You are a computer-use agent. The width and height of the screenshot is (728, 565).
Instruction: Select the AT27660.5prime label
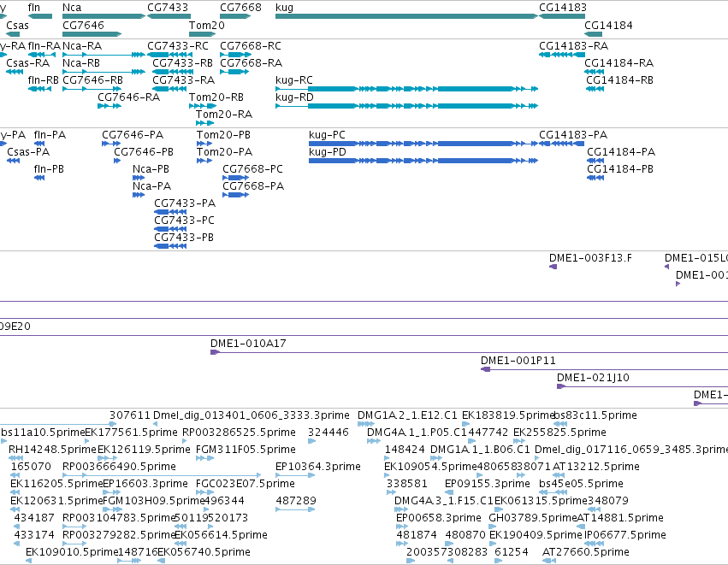586,552
